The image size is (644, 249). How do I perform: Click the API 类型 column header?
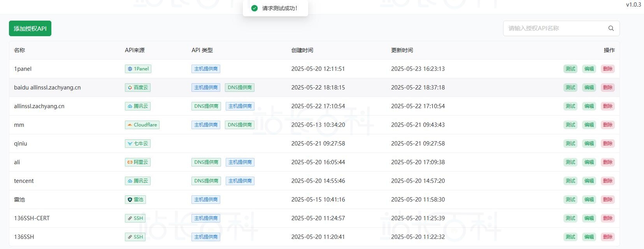(202, 50)
